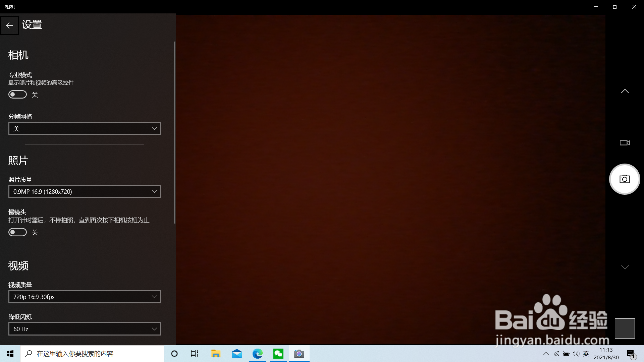This screenshot has height=362, width=644.
Task: Open the 照片质量 dropdown
Action: click(x=85, y=191)
